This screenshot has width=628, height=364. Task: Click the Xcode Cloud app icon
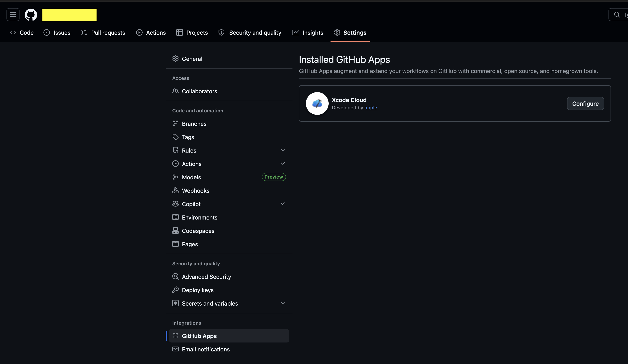coord(317,103)
